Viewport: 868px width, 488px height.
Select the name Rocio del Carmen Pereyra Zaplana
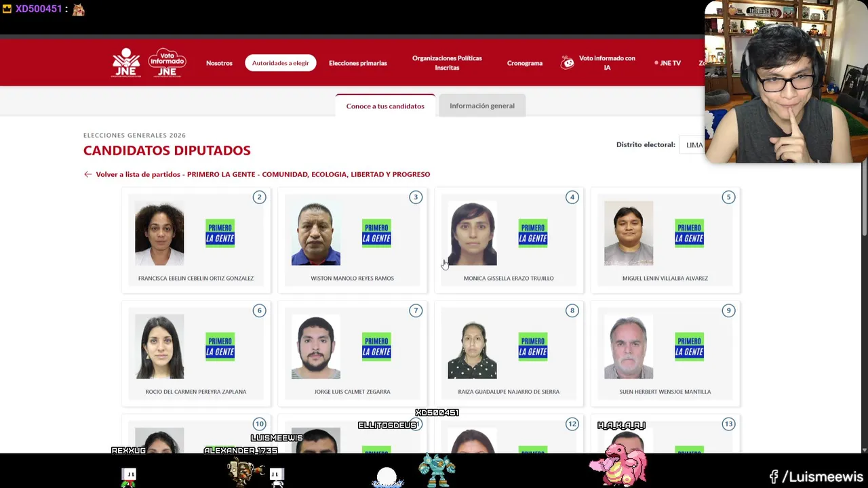(x=196, y=391)
